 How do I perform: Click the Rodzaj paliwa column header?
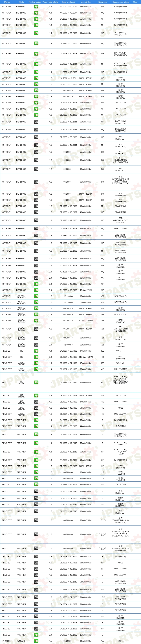(35, 2)
